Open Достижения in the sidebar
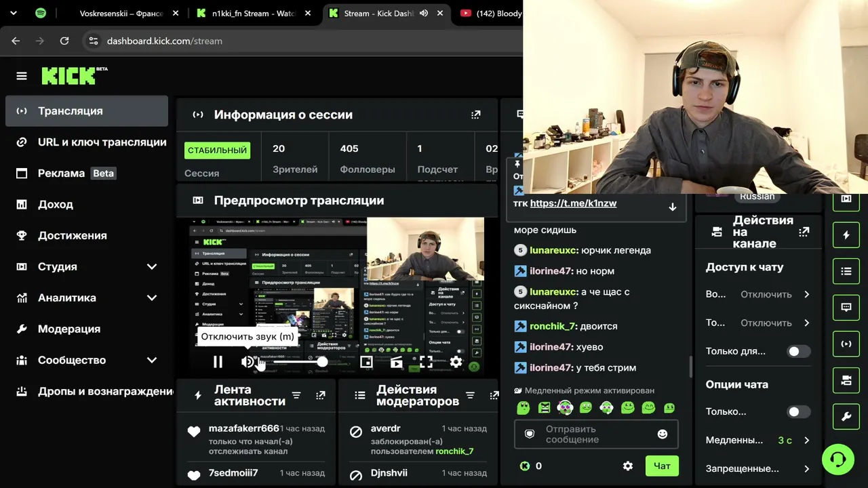The height and width of the screenshot is (488, 868). tap(87, 235)
